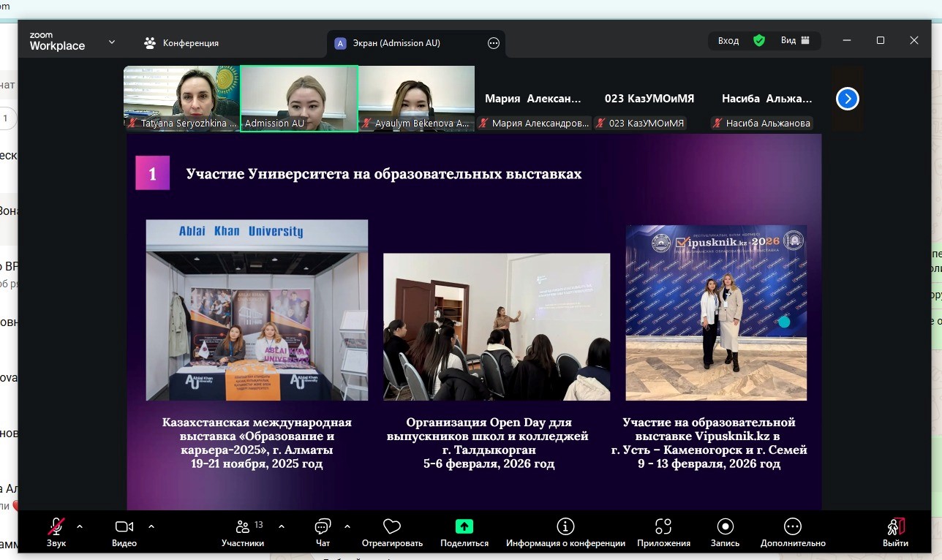Select Admission AU video thumbnail
The height and width of the screenshot is (560, 942).
[299, 98]
